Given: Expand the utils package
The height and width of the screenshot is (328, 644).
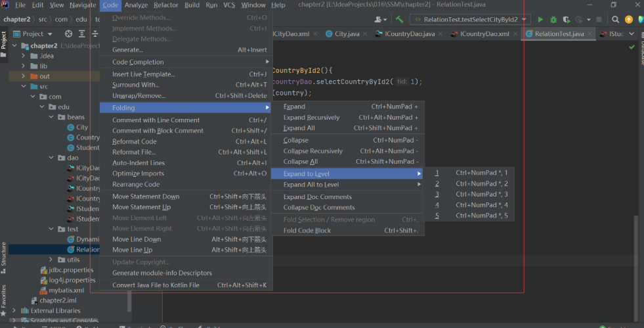Looking at the screenshot, I should pyautogui.click(x=51, y=260).
